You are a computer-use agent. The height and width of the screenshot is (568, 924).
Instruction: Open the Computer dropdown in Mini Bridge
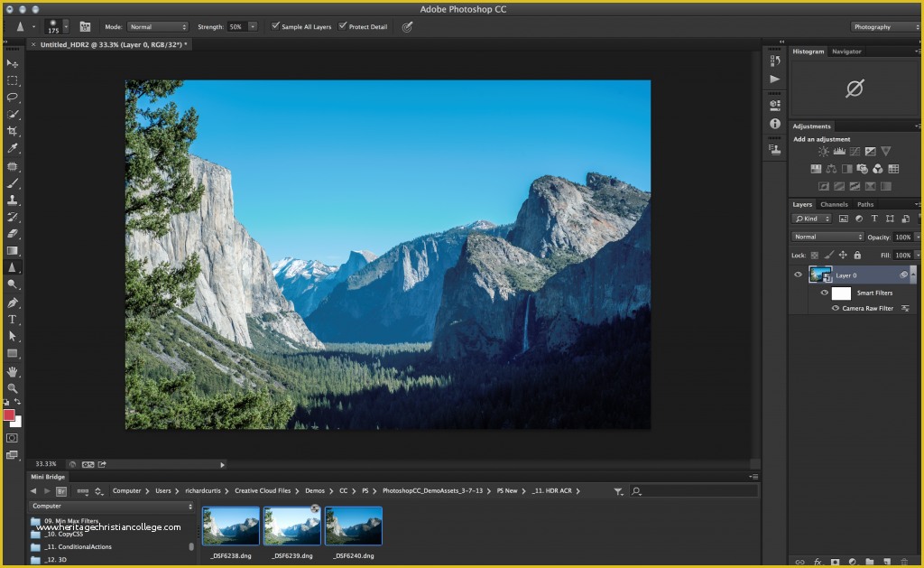(111, 506)
